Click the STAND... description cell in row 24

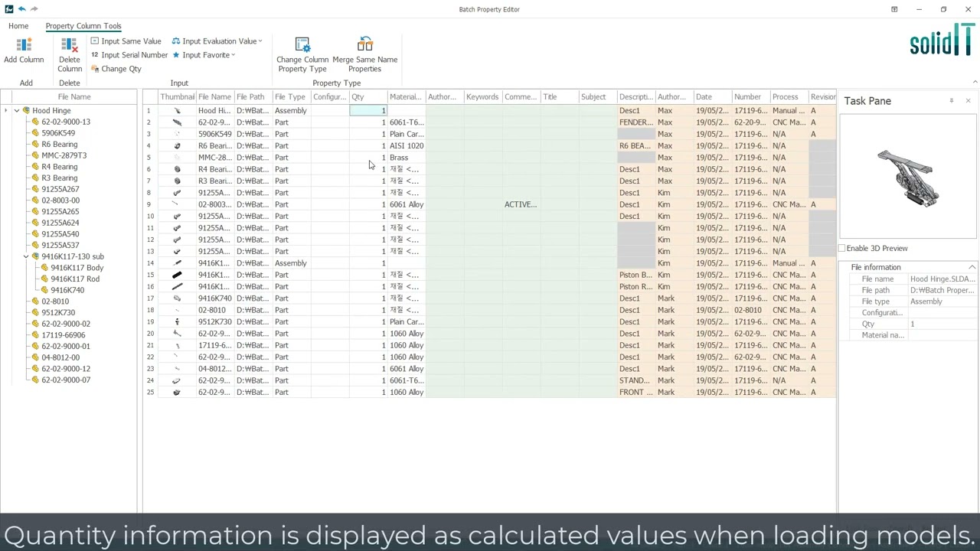pos(636,380)
